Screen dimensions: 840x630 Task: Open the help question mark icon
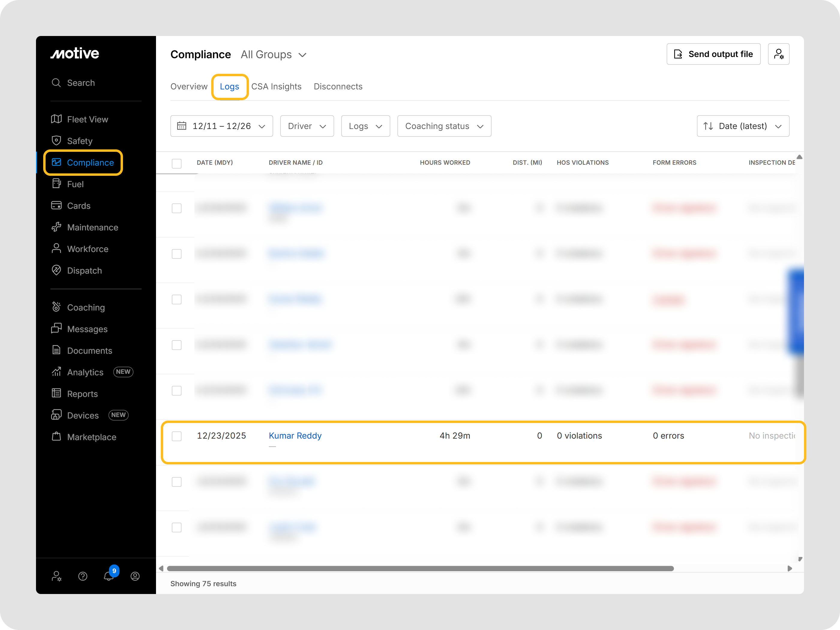pyautogui.click(x=83, y=577)
